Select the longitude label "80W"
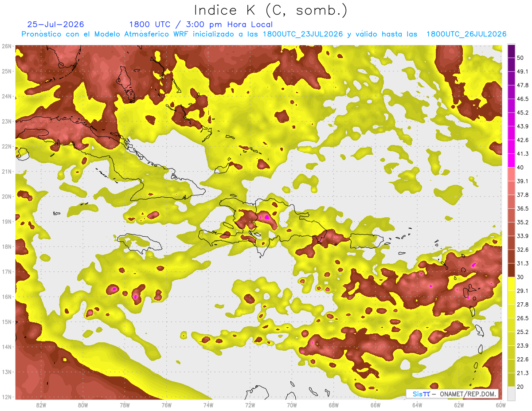 (83, 405)
